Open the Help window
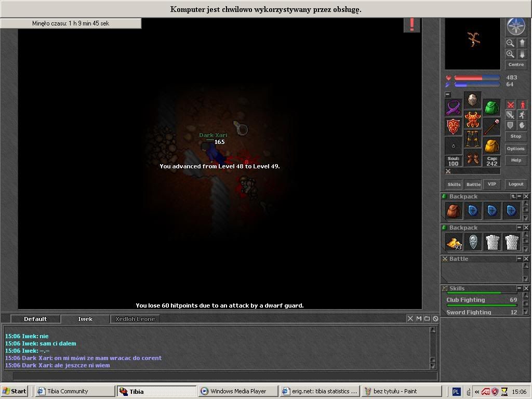The width and height of the screenshot is (532, 399). [516, 160]
